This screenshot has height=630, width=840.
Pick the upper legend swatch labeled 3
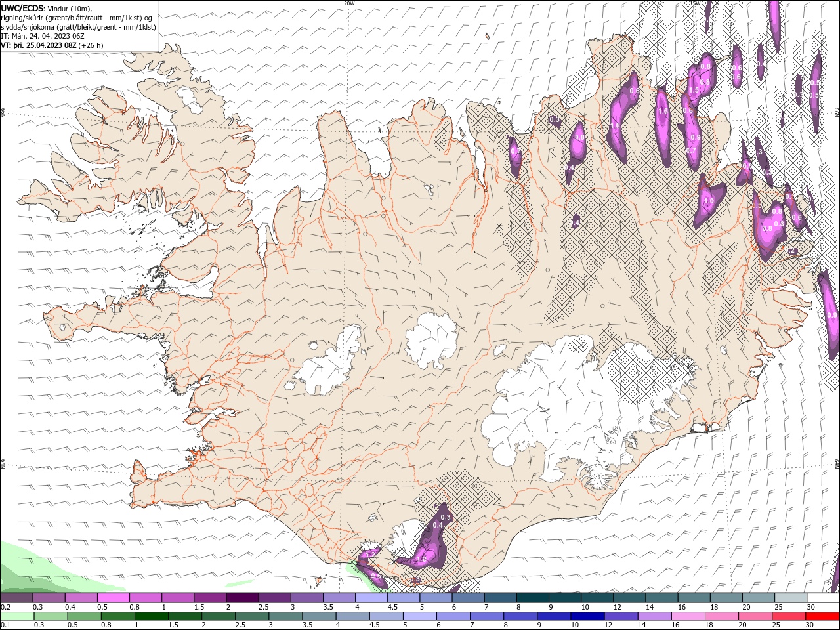coord(306,598)
